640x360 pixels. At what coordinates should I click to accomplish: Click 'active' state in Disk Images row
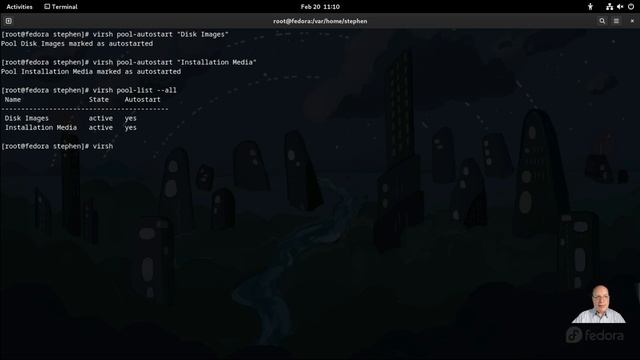[x=101, y=118]
